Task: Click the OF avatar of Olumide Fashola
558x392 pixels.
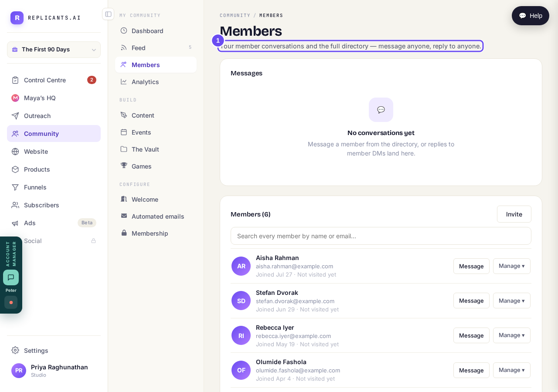Action: coord(241,370)
